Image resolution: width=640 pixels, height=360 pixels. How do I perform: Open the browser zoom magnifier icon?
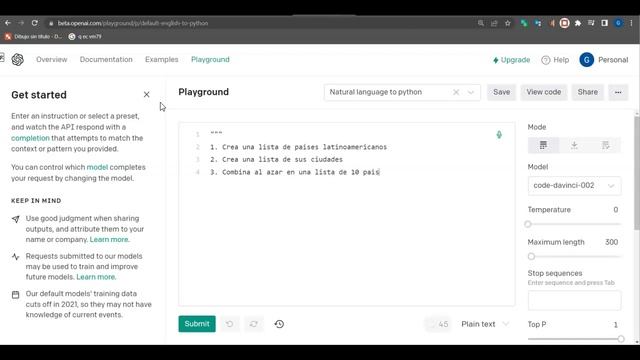[x=481, y=23]
